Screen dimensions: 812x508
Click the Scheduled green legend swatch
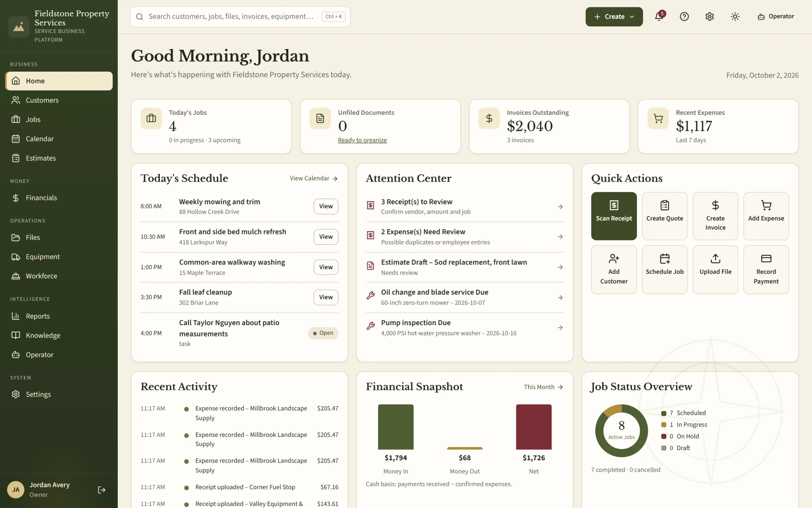663,413
